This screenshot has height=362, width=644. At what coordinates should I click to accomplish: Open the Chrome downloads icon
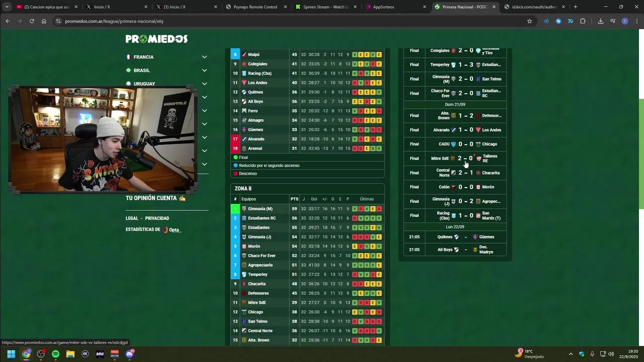[x=600, y=21]
